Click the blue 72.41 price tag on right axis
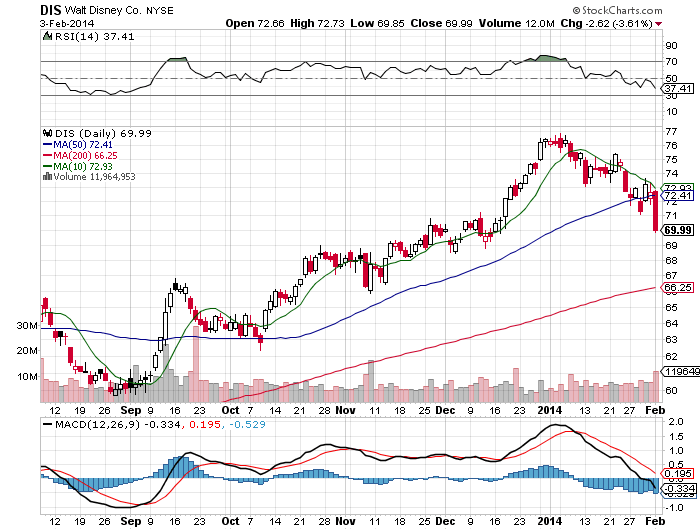This screenshot has height=530, width=700. pos(678,196)
